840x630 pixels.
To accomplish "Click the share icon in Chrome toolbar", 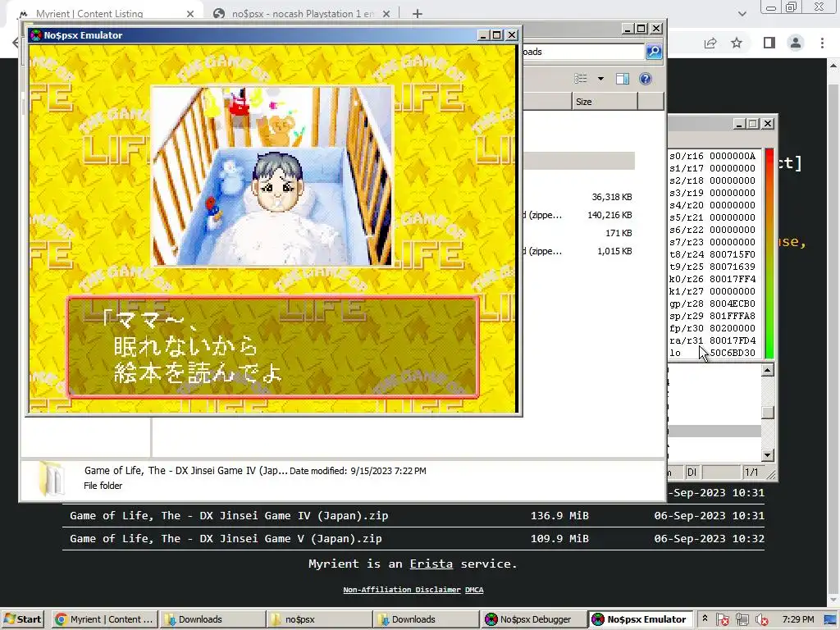I will point(710,43).
